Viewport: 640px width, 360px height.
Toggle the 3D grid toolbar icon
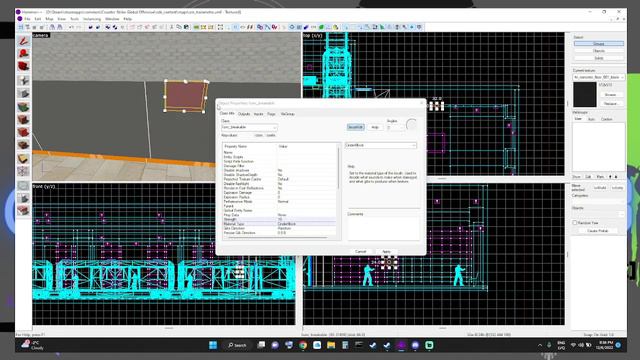[27, 27]
